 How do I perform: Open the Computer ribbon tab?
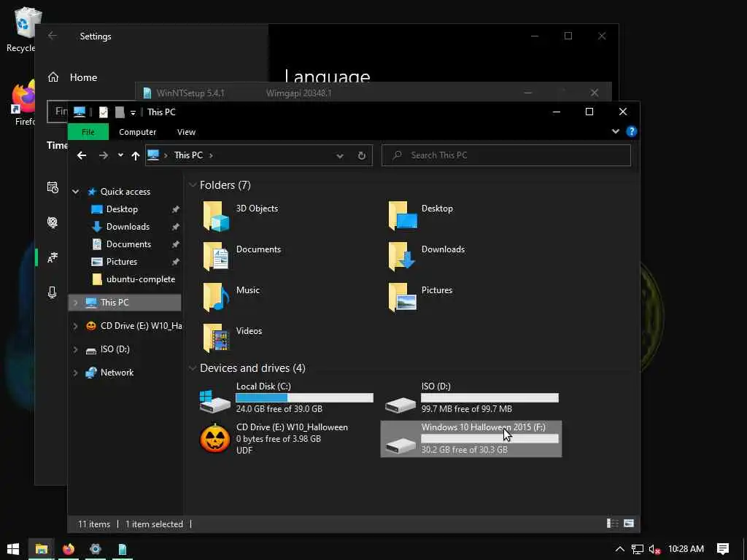tap(137, 132)
